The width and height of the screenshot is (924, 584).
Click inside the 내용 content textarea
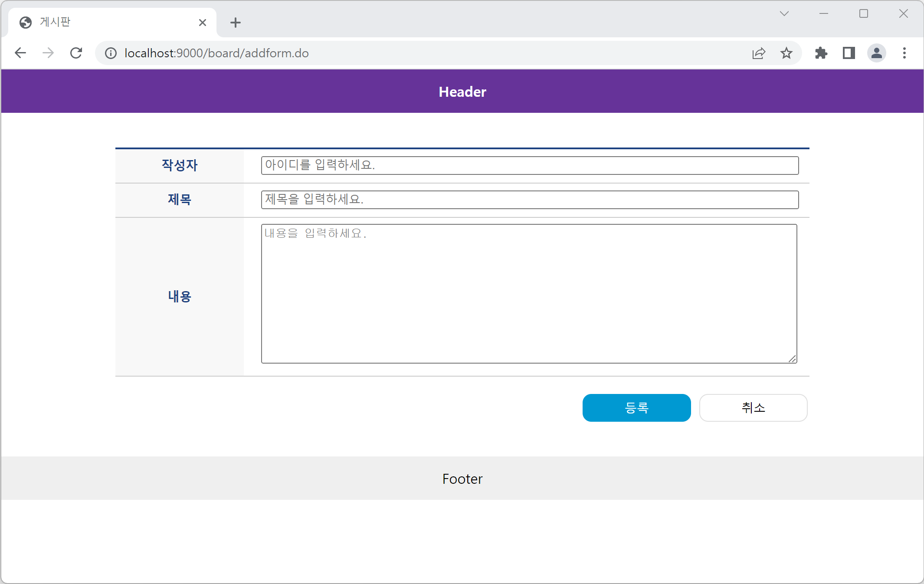[529, 294]
